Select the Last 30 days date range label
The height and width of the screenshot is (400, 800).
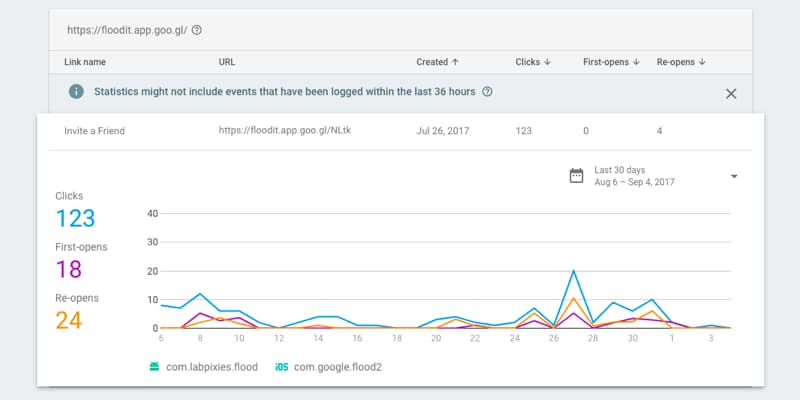point(620,170)
